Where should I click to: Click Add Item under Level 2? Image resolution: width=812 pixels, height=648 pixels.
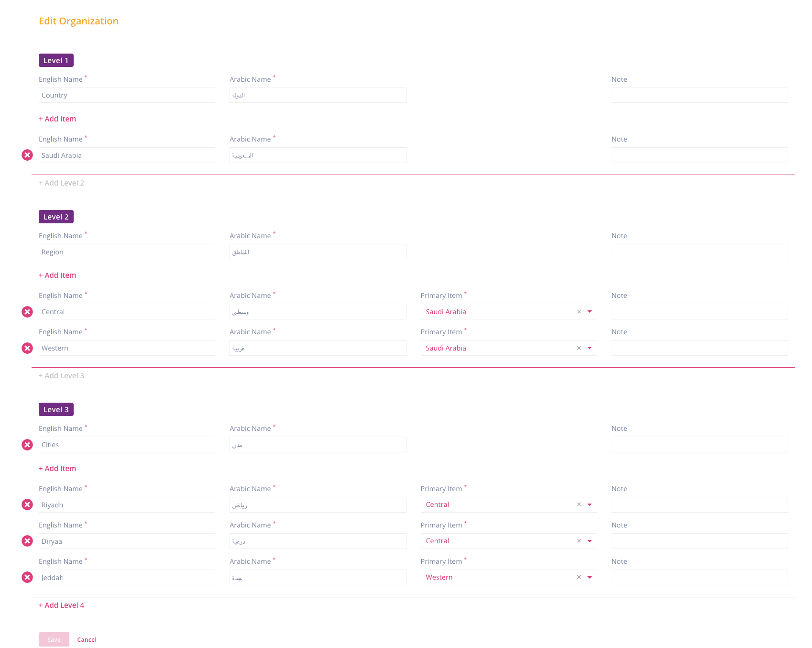[57, 275]
